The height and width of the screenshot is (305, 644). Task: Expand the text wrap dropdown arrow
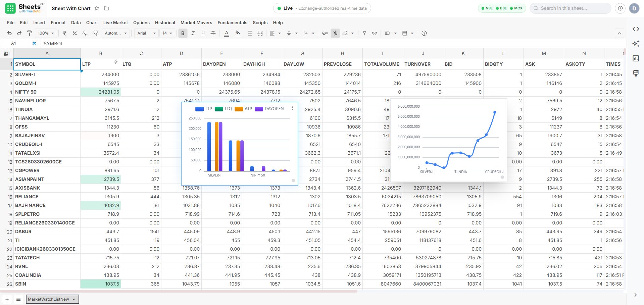click(x=313, y=33)
